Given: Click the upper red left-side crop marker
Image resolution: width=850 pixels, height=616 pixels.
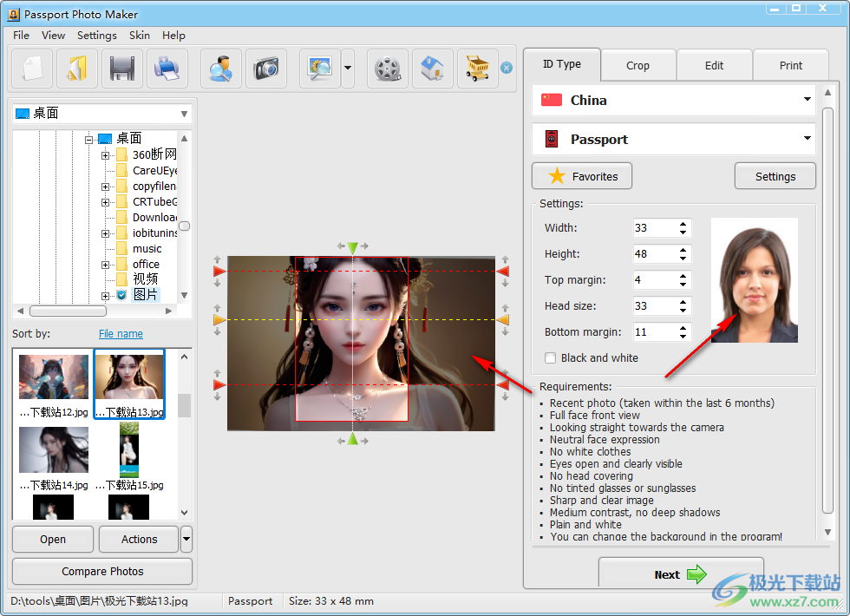Looking at the screenshot, I should 219,271.
